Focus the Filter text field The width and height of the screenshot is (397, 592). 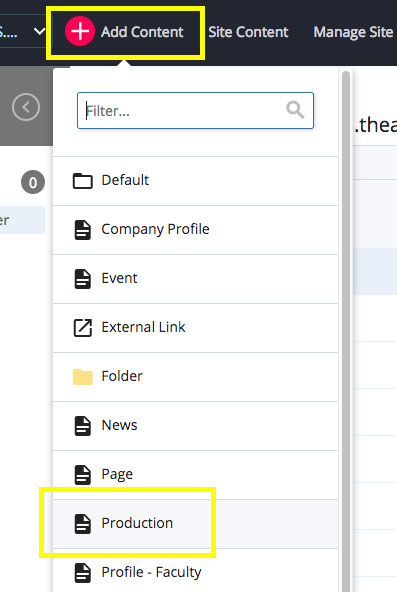[195, 111]
